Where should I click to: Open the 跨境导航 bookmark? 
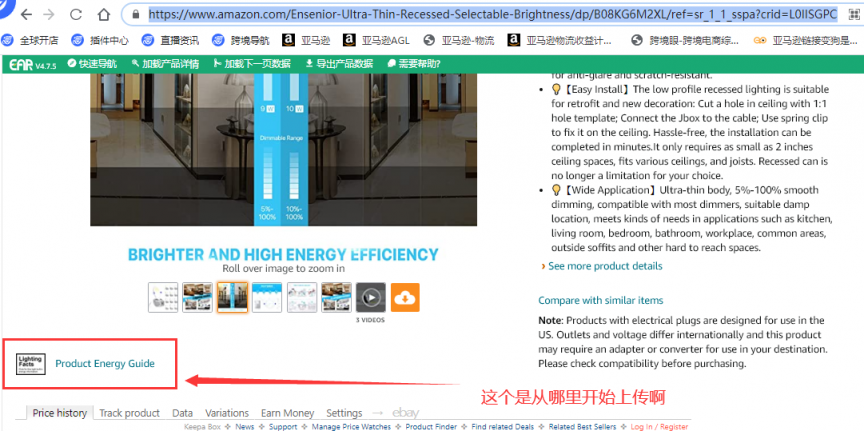(x=241, y=40)
